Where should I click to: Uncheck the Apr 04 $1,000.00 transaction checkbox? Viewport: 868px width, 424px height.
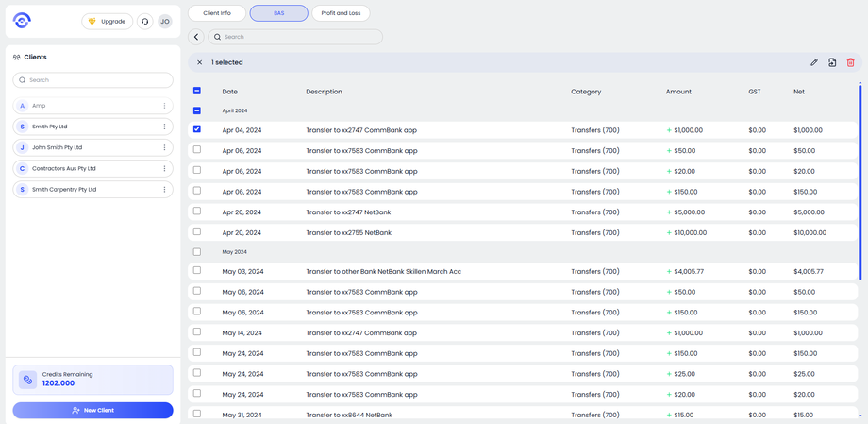pyautogui.click(x=197, y=129)
